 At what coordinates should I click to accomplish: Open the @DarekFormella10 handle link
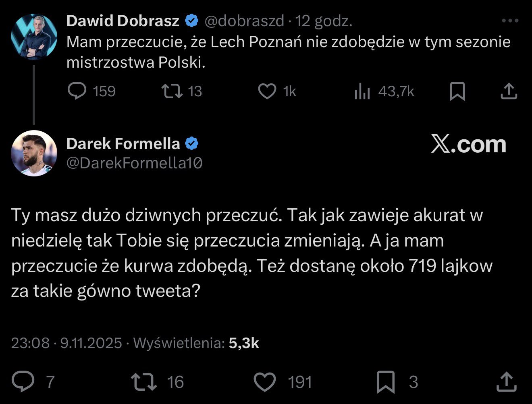click(x=134, y=163)
